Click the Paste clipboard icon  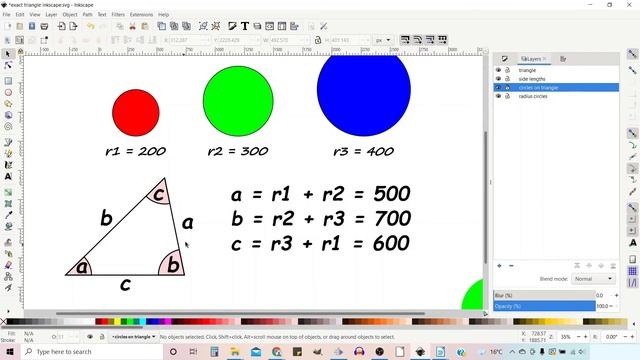(144, 27)
